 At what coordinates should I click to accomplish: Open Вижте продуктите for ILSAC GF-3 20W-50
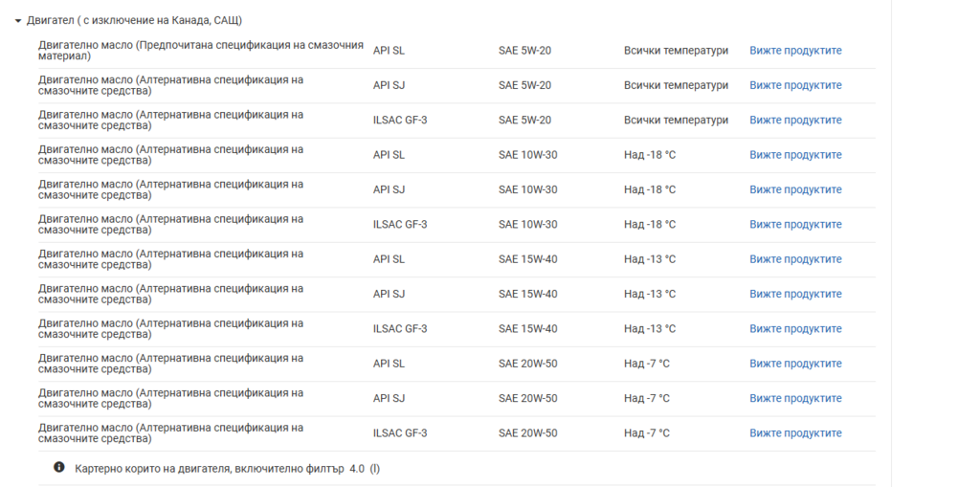(x=795, y=433)
